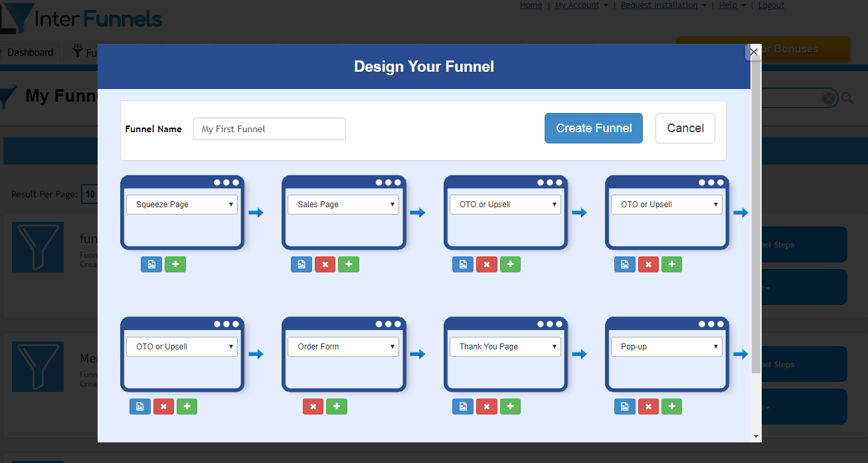The image size is (868, 463).
Task: Delete the Pop-up step
Action: point(648,407)
